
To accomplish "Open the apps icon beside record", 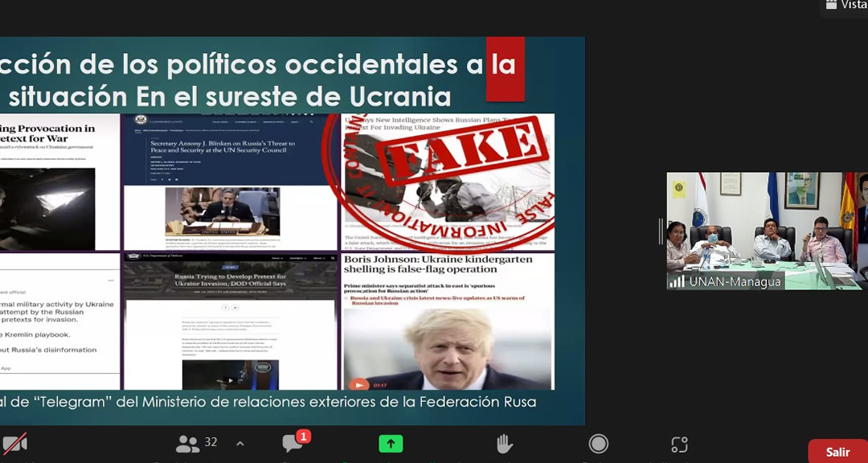I will (x=679, y=445).
